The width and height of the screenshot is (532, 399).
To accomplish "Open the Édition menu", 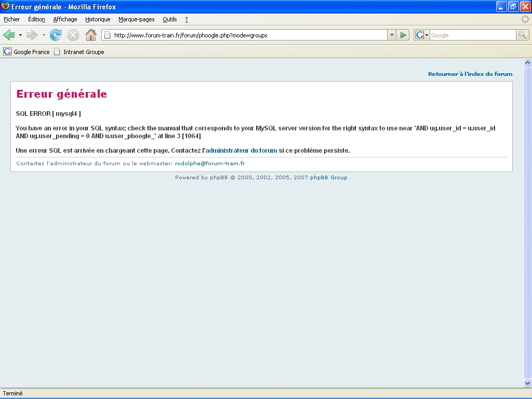I will coord(37,19).
